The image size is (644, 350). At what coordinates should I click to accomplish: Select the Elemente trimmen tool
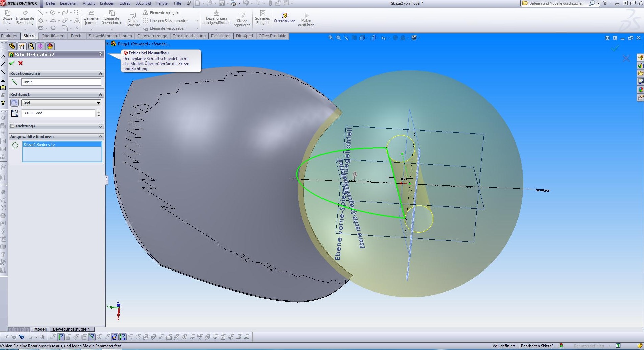[91, 18]
